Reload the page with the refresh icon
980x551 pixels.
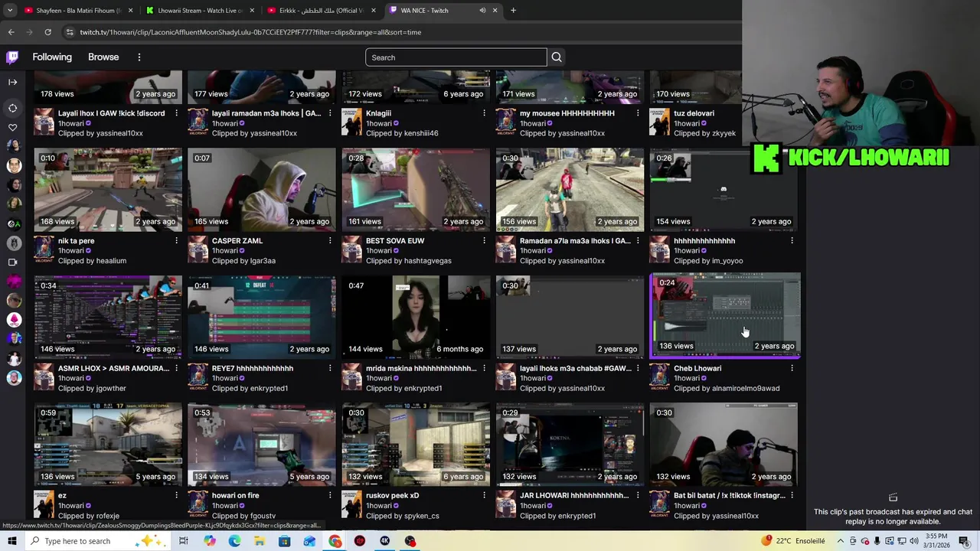tap(47, 32)
